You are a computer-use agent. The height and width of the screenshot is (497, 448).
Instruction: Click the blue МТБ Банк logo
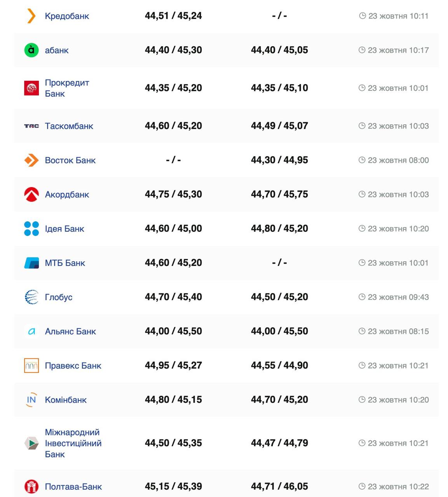pos(31,263)
